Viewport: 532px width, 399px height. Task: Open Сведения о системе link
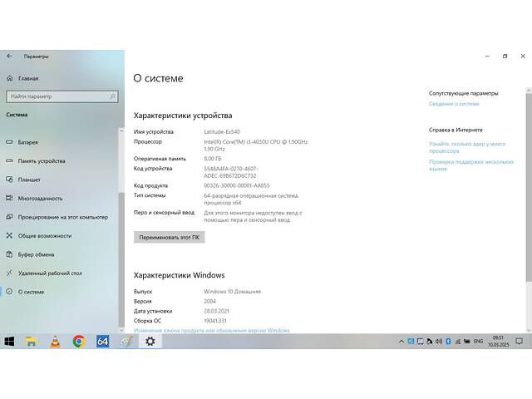454,104
